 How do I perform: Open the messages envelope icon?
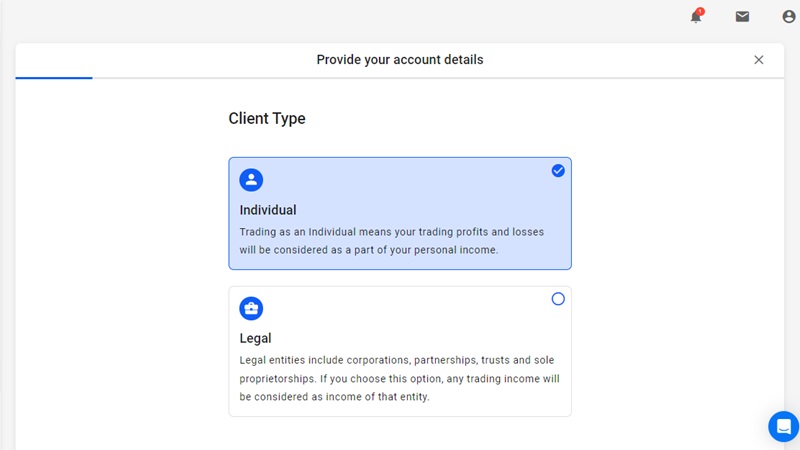pos(742,16)
